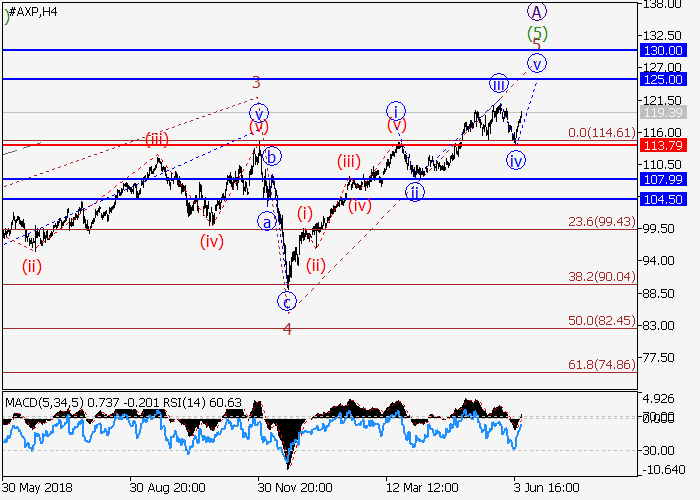The height and width of the screenshot is (500, 700).
Task: Select the 12 Mar 12:00 date label
Action: 422,487
